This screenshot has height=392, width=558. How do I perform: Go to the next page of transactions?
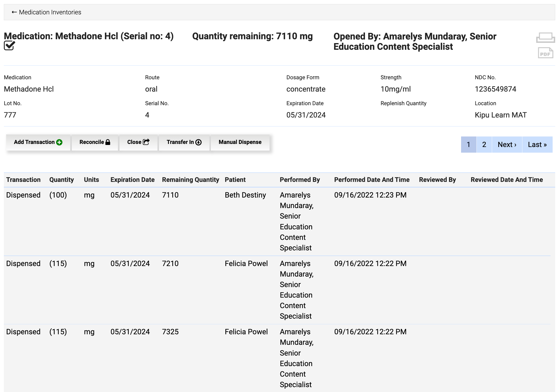507,144
